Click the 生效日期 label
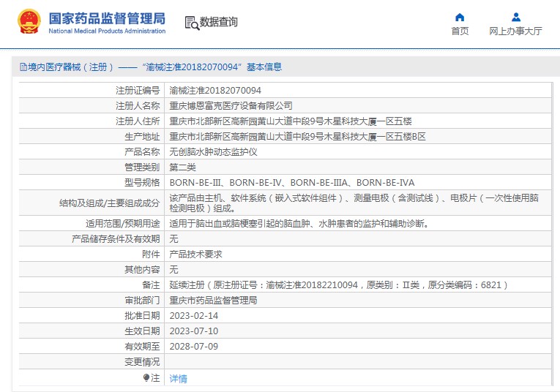 point(142,331)
